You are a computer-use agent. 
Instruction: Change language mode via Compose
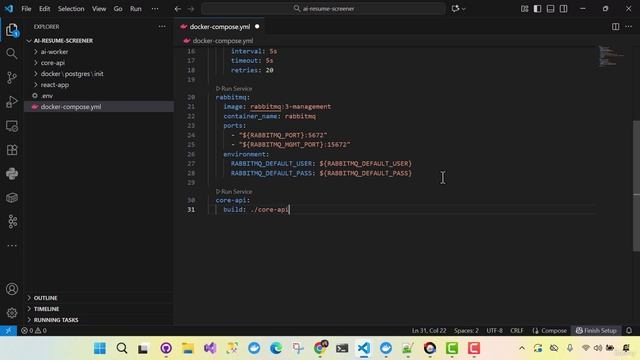[549, 331]
